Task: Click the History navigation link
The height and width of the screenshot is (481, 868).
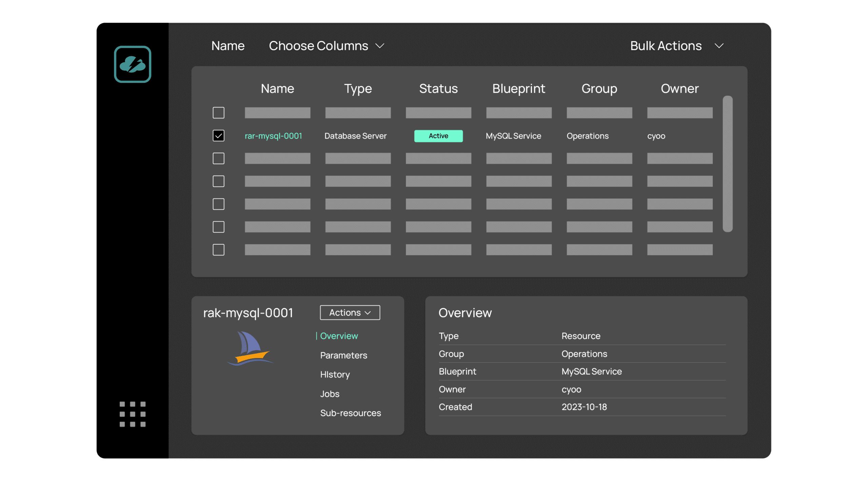Action: pos(334,374)
